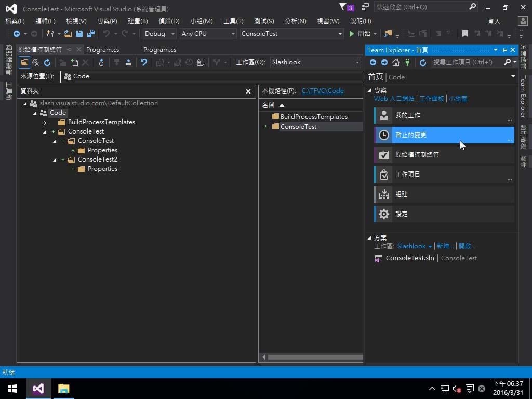Open the 工作項目 tile
Viewport: 532px width, 399px height.
444,175
